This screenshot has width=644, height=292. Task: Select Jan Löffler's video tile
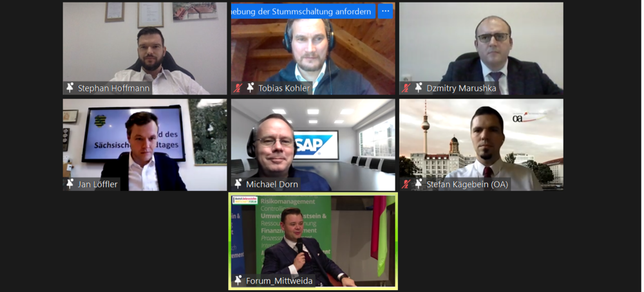pyautogui.click(x=144, y=145)
